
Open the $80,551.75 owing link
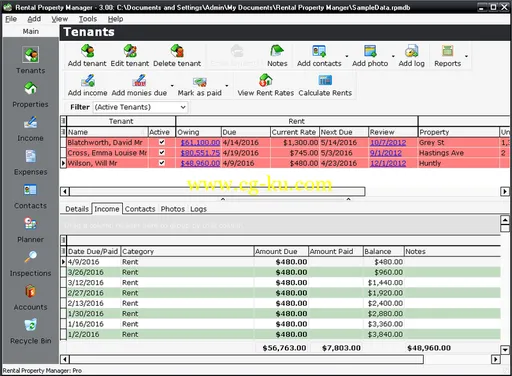pos(200,153)
